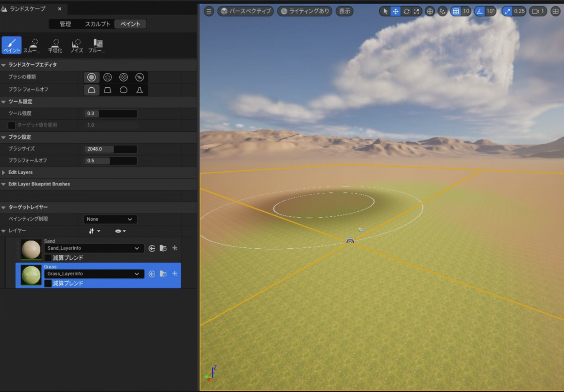This screenshot has height=392, width=564.
Task: Pick the tip brush falloff shape
Action: [140, 90]
